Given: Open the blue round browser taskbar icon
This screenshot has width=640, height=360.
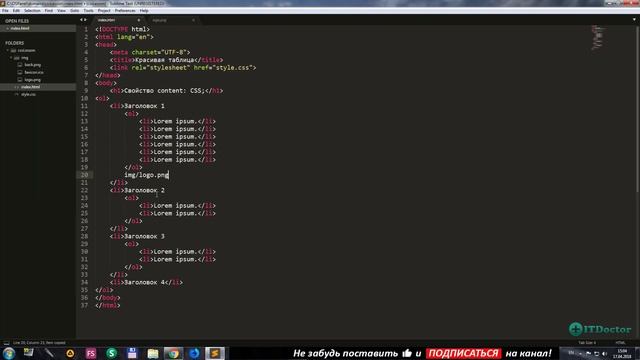Looking at the screenshot, I should click(194, 353).
